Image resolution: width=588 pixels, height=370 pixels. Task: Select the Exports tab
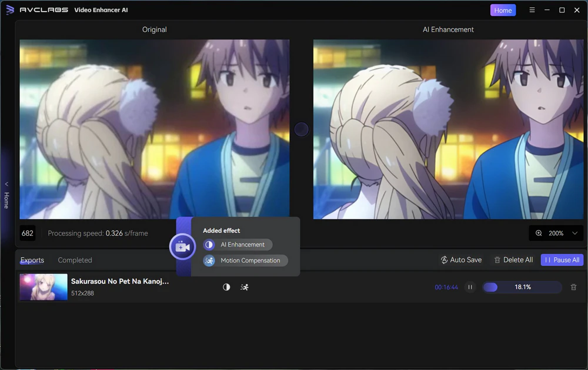32,259
